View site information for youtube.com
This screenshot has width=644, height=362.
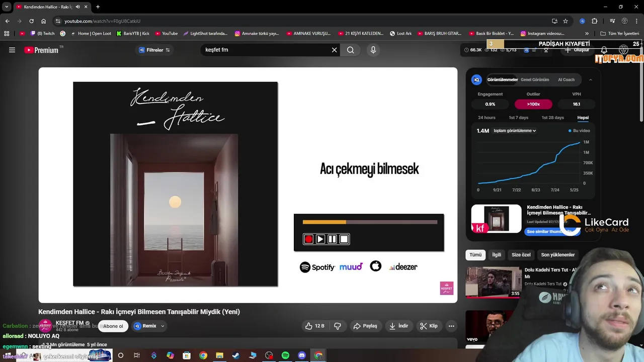tap(58, 21)
